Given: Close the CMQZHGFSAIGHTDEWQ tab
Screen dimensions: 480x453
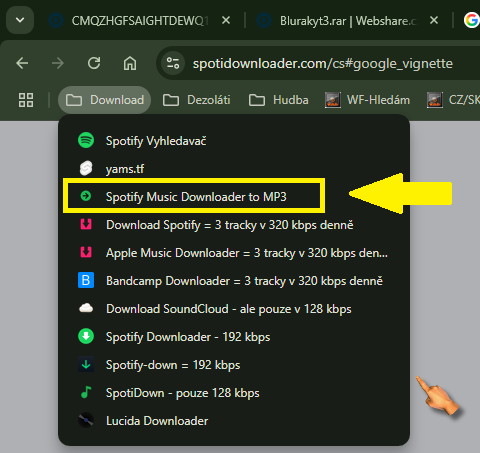Looking at the screenshot, I should point(226,20).
